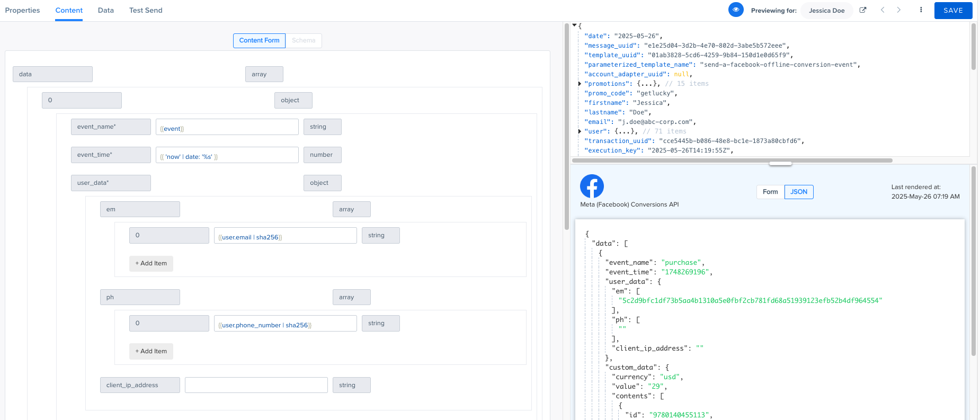Click the user_data object type box

322,183
